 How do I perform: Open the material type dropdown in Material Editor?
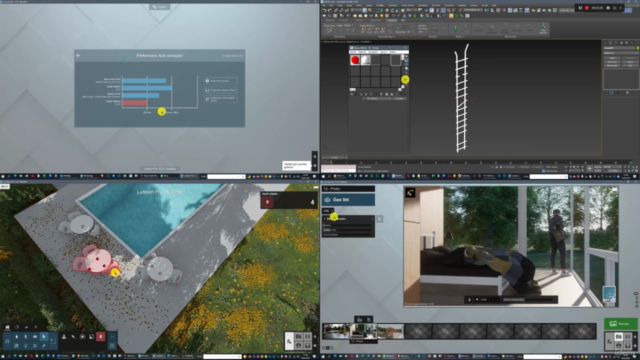pyautogui.click(x=399, y=98)
